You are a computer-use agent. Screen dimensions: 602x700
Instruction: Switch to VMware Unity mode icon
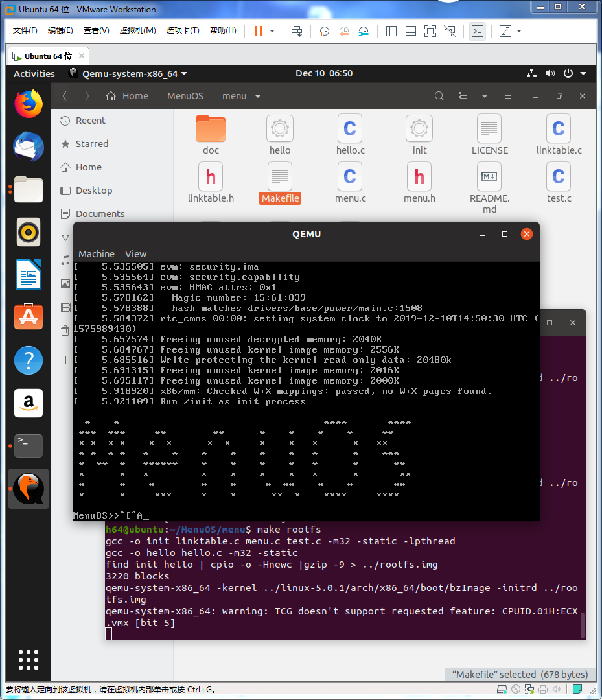click(x=450, y=31)
